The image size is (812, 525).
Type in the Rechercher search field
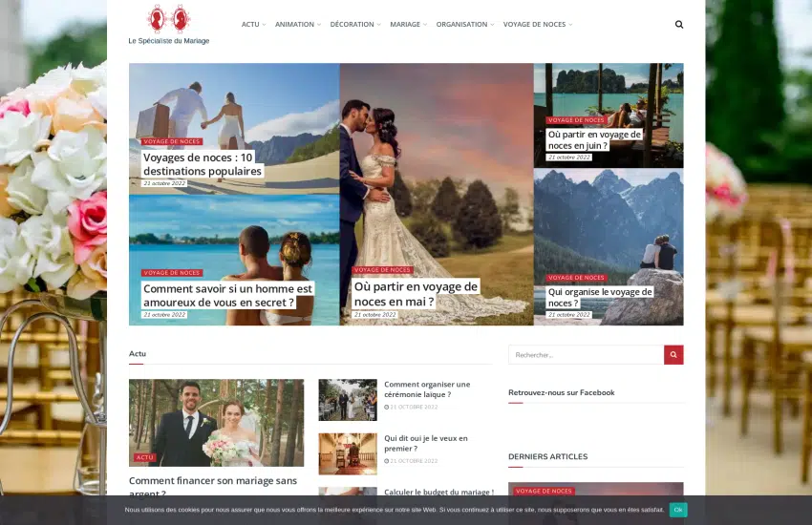point(585,355)
